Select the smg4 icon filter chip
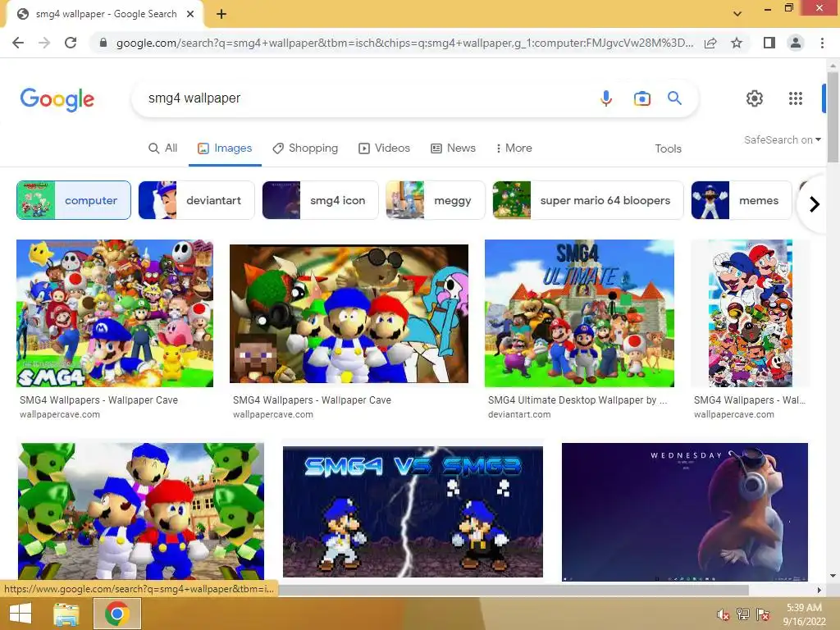 click(x=320, y=200)
